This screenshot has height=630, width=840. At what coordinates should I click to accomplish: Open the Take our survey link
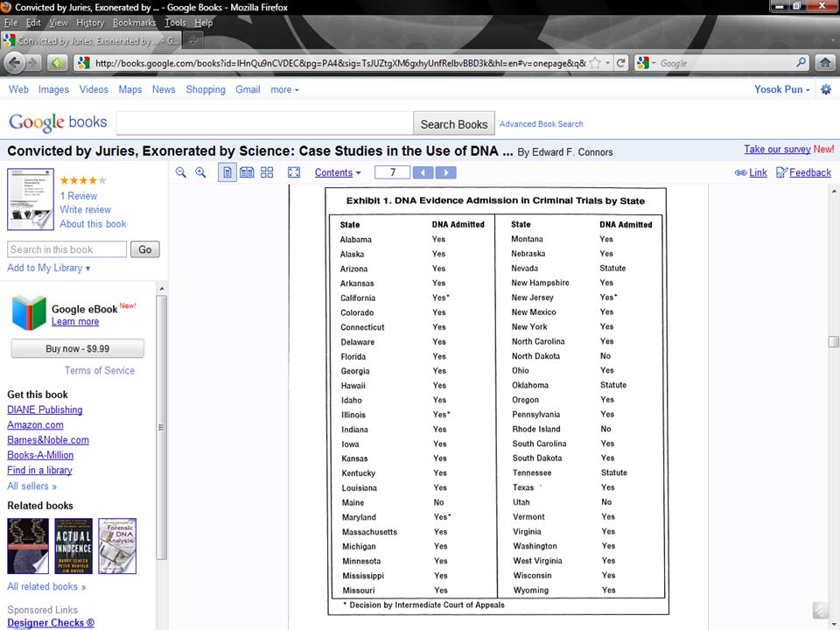pyautogui.click(x=777, y=149)
